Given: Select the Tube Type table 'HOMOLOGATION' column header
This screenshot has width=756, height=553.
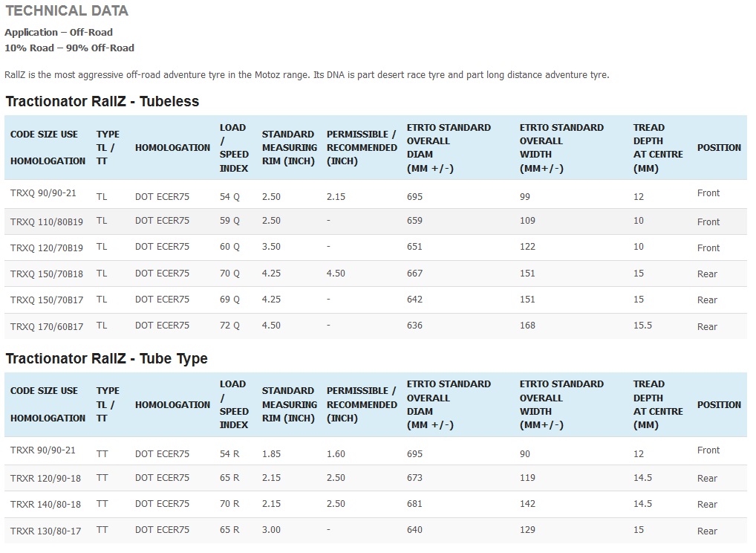Looking at the screenshot, I should tap(172, 405).
